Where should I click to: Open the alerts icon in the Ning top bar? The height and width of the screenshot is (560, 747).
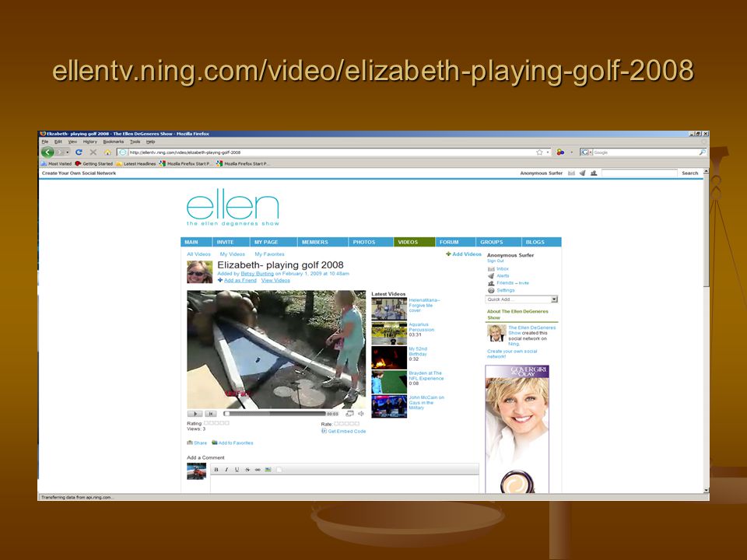click(x=582, y=173)
